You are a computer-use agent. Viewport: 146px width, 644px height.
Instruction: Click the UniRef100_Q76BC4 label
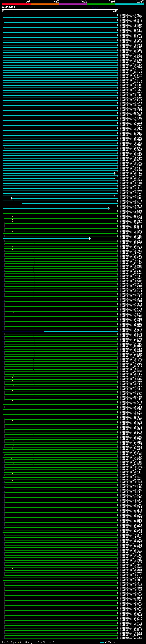point(131,545)
